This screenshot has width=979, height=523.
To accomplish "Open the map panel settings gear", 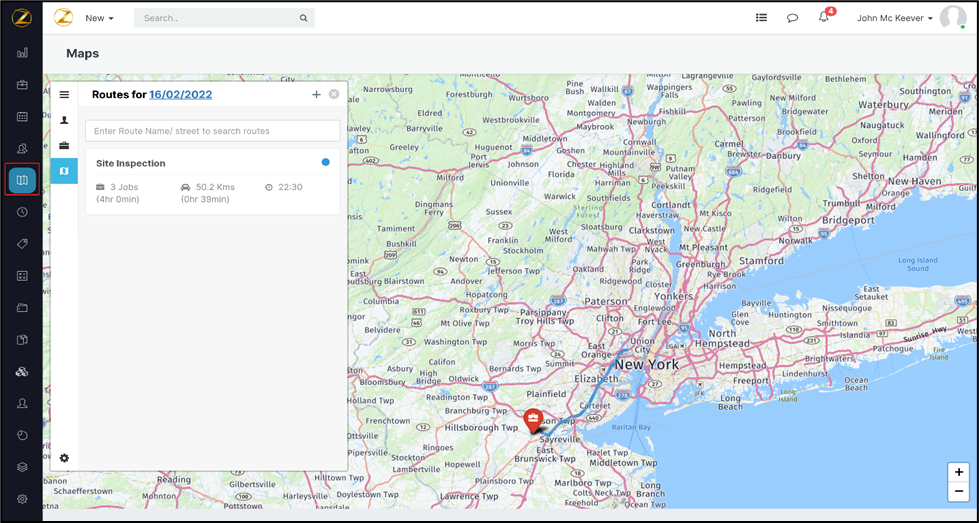I will point(64,458).
